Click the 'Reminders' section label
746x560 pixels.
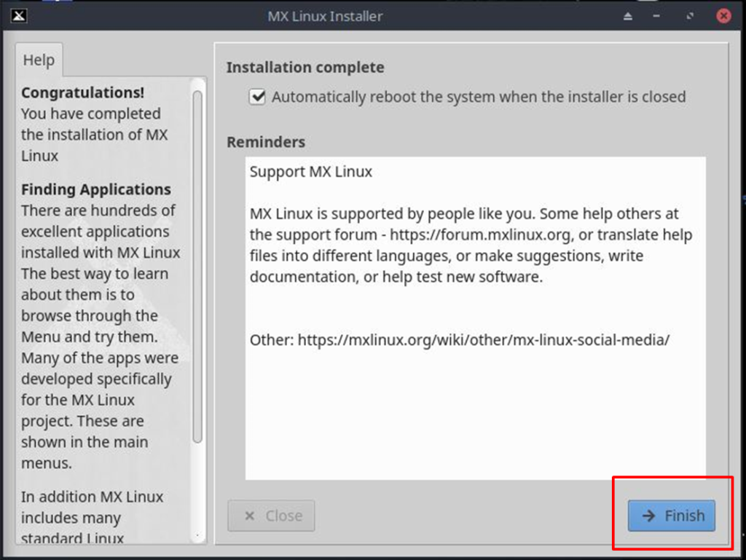point(266,142)
